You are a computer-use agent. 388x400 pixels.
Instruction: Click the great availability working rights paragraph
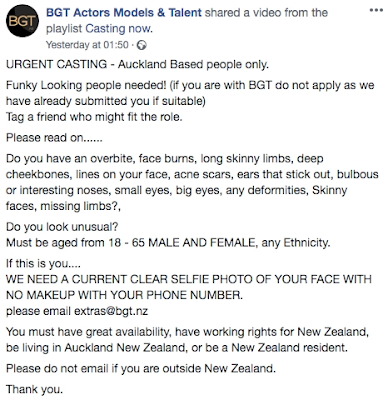[x=187, y=340]
